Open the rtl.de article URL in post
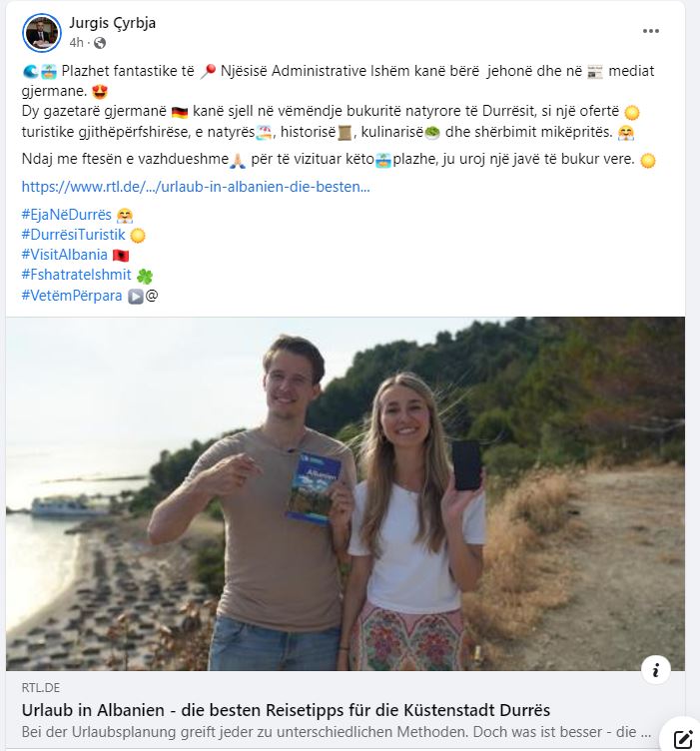Image resolution: width=700 pixels, height=751 pixels. [196, 186]
